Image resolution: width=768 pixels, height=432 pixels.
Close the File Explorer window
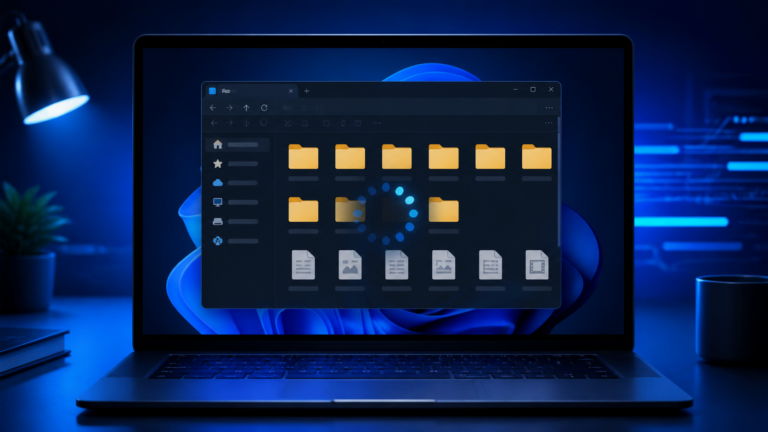[551, 90]
